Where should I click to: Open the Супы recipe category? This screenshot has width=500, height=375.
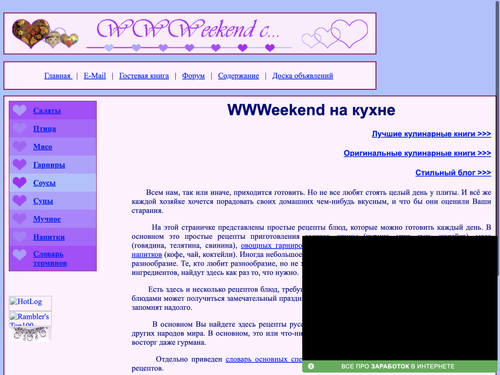tap(43, 201)
